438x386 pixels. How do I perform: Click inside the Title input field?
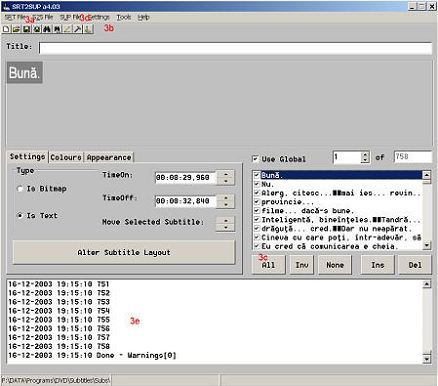(x=235, y=48)
